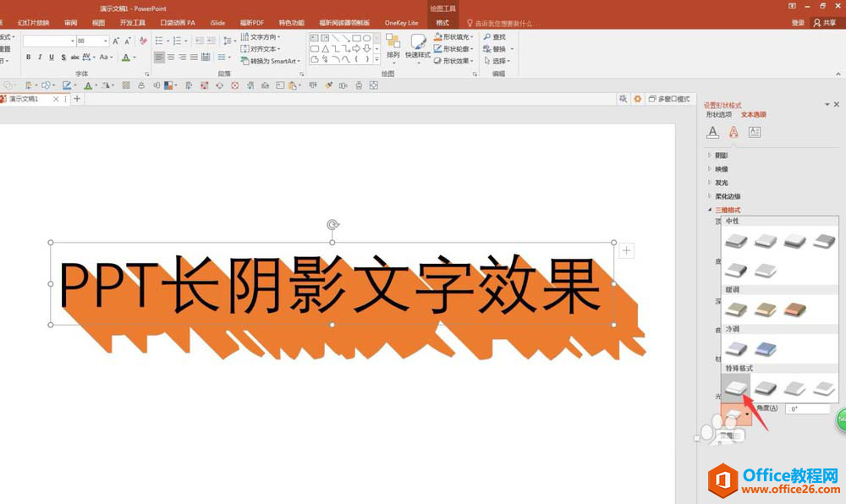Apply strikethrough (abc) formatting
The image size is (846, 504).
coord(74,58)
